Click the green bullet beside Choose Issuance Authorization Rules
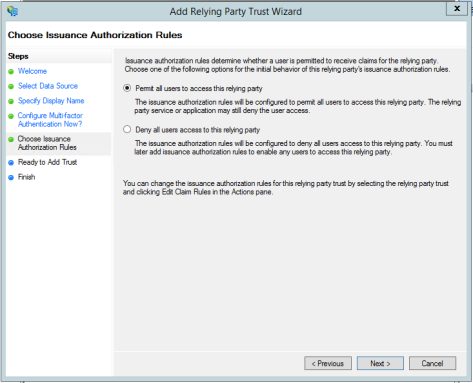473x383 pixels. click(x=11, y=139)
